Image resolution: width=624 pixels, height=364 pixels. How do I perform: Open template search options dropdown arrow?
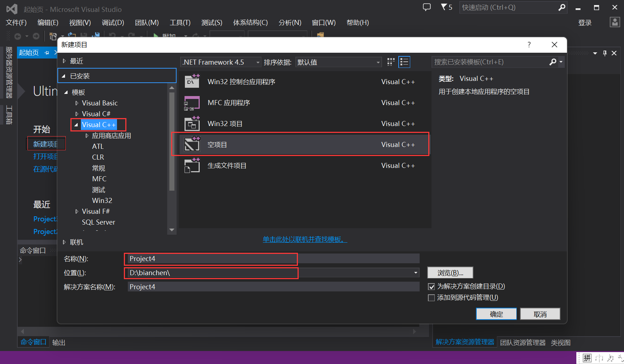[561, 62]
